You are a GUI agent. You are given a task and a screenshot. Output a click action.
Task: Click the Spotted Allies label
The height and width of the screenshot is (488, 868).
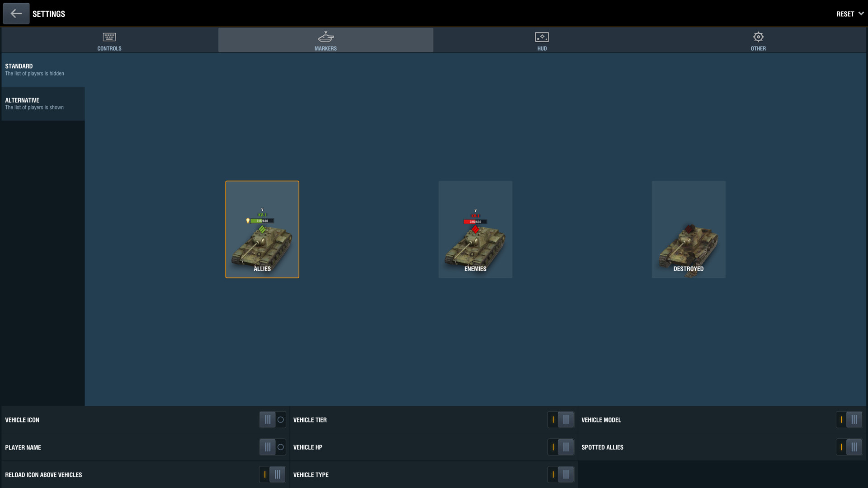pyautogui.click(x=602, y=447)
